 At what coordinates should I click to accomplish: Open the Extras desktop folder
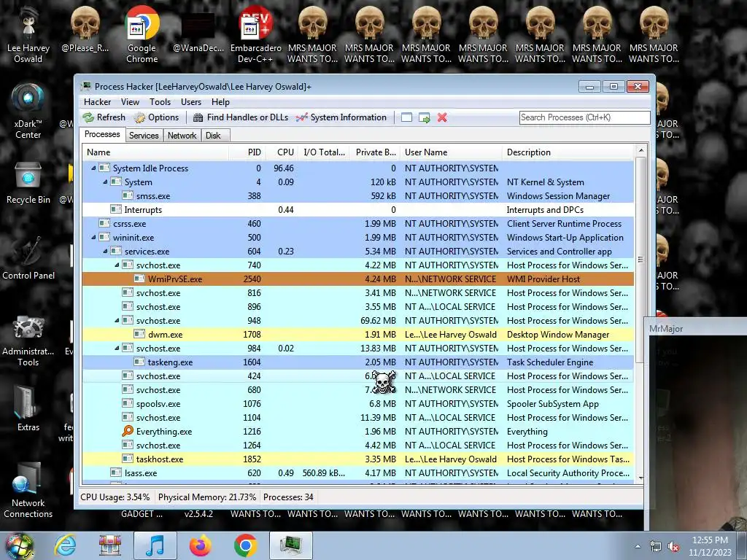point(28,408)
